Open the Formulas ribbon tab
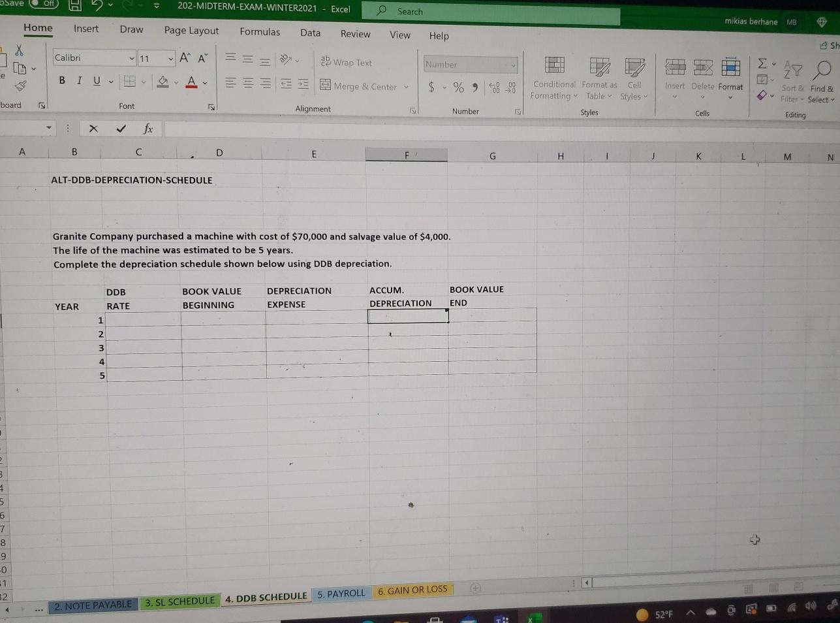 coord(260,31)
